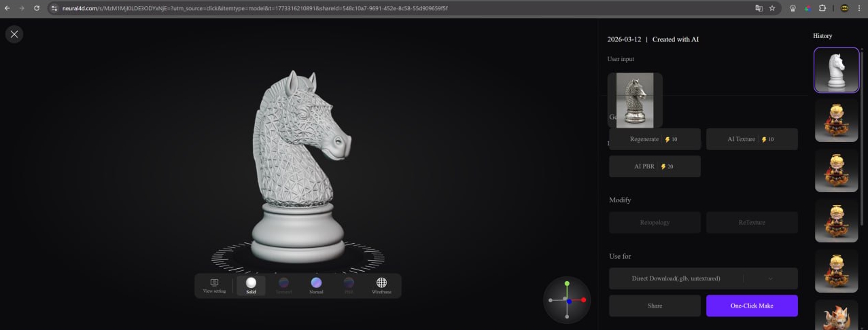Open the Chrome three-dot menu
The height and width of the screenshot is (330, 868).
pyautogui.click(x=859, y=8)
